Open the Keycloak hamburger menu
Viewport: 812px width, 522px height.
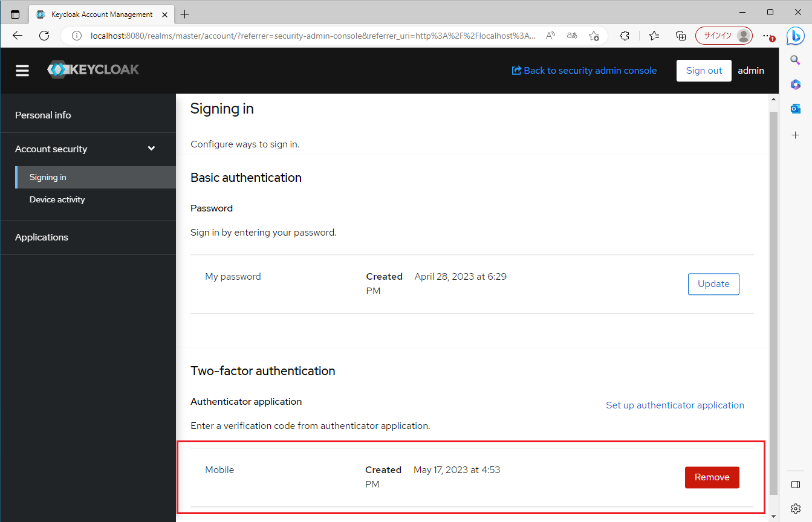click(22, 70)
